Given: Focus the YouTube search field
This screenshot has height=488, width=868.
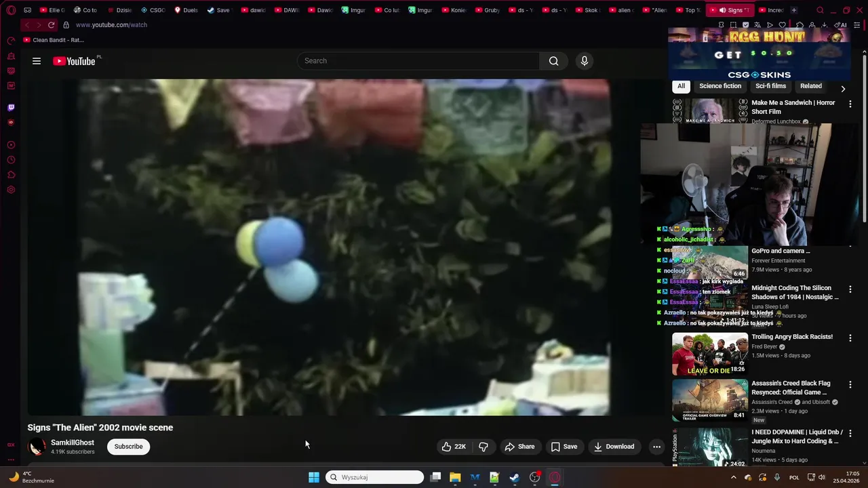Looking at the screenshot, I should click(418, 61).
